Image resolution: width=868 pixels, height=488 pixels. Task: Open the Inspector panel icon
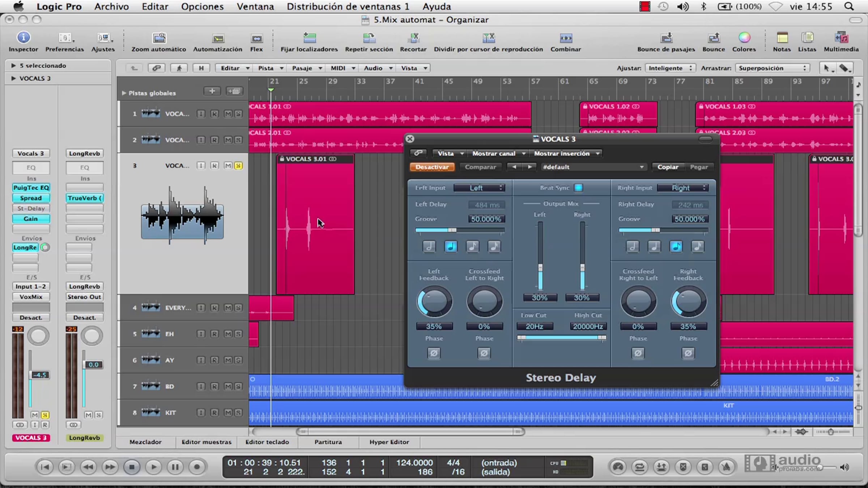[x=24, y=38]
